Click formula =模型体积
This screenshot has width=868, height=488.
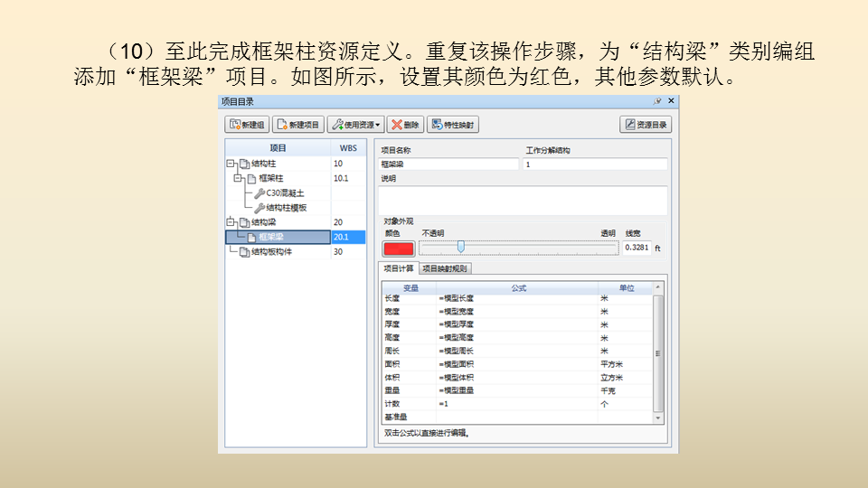pos(457,378)
